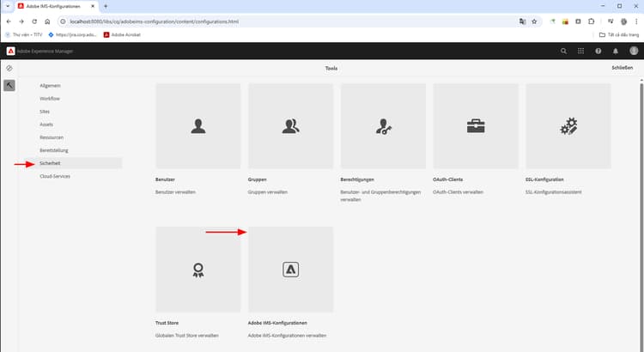644x352 pixels.
Task: Select Cloud-Services in the Tools navigation
Action: [x=55, y=176]
